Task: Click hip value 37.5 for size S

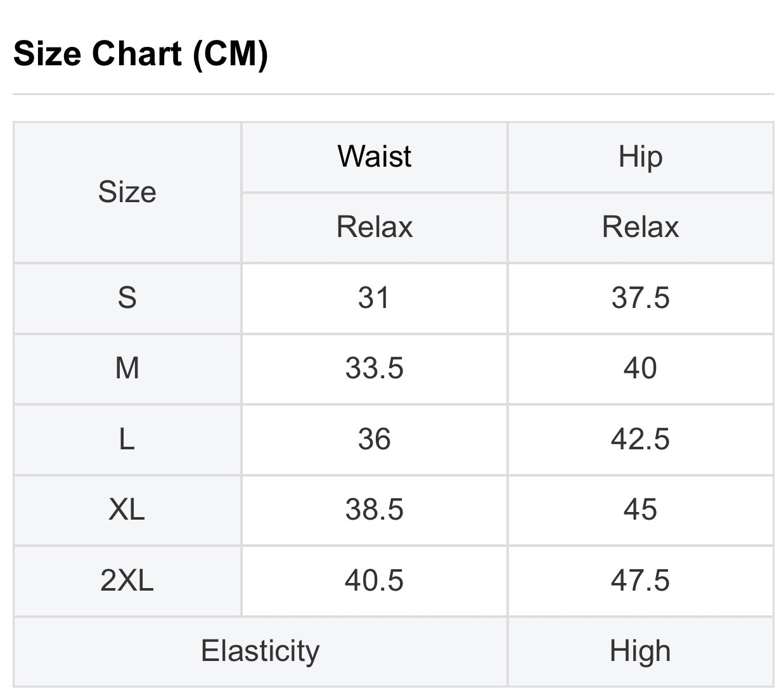Action: point(640,298)
